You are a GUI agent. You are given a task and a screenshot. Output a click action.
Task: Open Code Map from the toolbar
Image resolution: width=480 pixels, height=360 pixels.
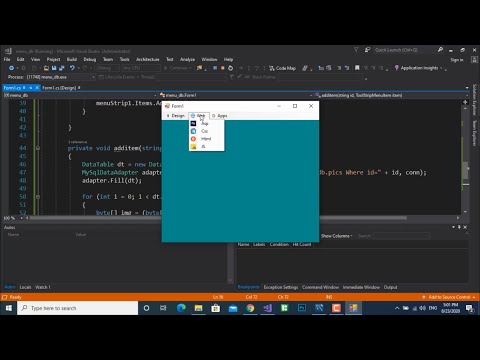[x=282, y=68]
